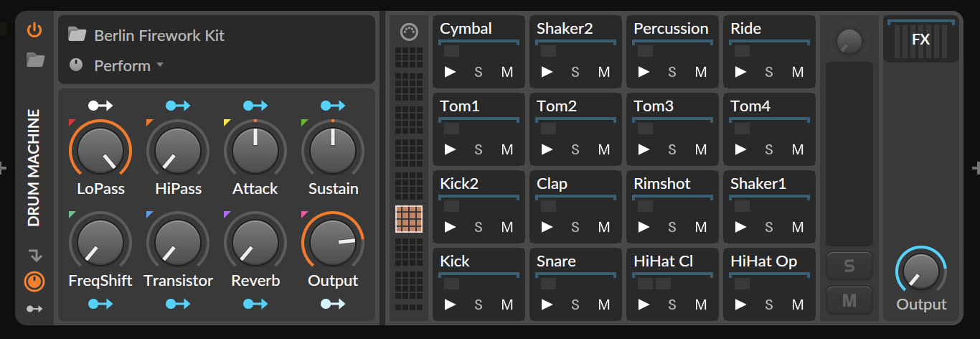Click the blue Output level knob
The width and height of the screenshot is (980, 339).
[x=920, y=271]
